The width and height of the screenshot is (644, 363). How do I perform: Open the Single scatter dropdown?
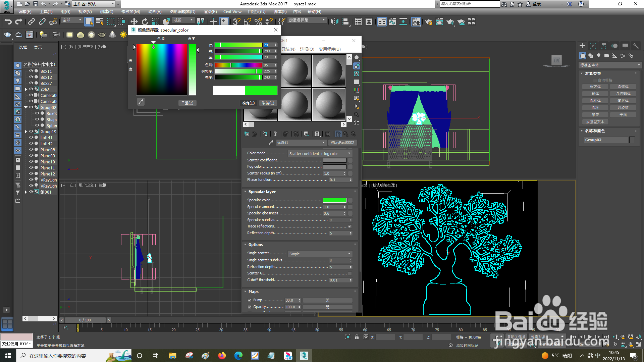click(320, 254)
